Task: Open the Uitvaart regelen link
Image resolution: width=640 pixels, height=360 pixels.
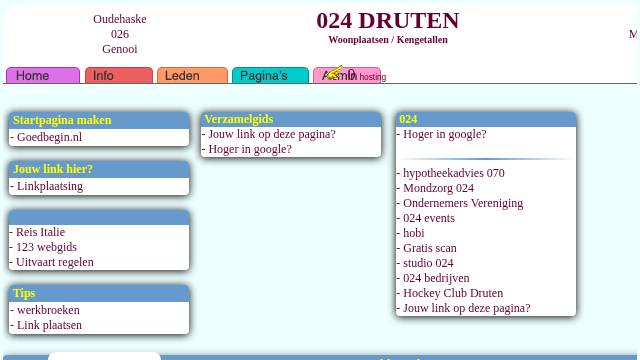Action: click(55, 262)
